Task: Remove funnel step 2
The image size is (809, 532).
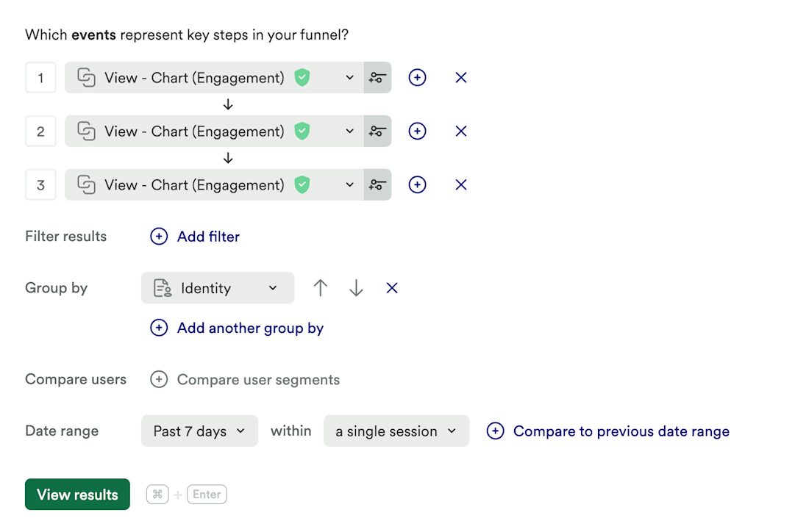Action: (461, 132)
